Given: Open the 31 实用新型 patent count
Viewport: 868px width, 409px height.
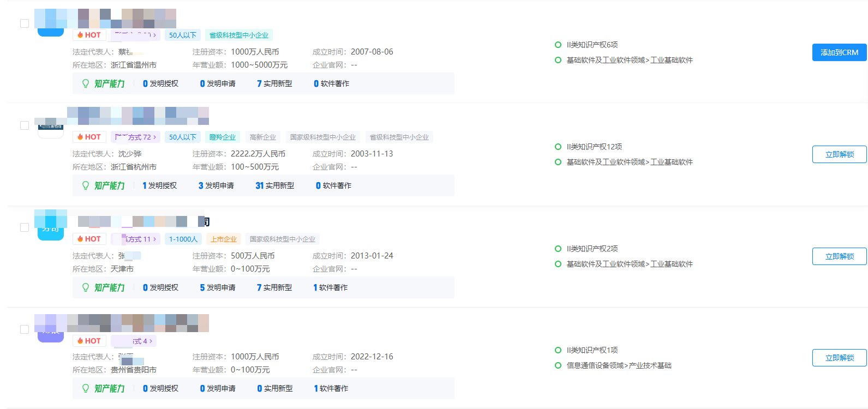Looking at the screenshot, I should pyautogui.click(x=274, y=185).
